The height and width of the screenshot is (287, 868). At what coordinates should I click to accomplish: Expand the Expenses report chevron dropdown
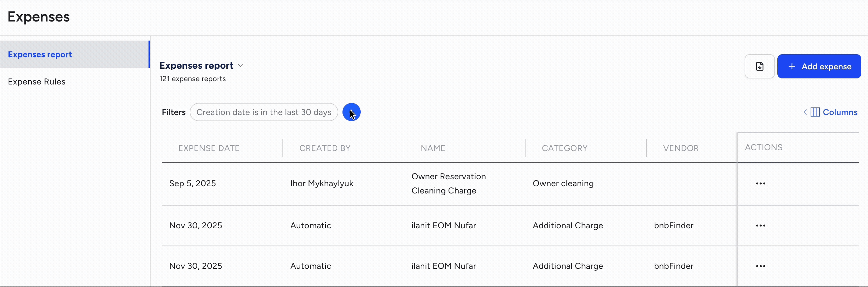pyautogui.click(x=241, y=66)
